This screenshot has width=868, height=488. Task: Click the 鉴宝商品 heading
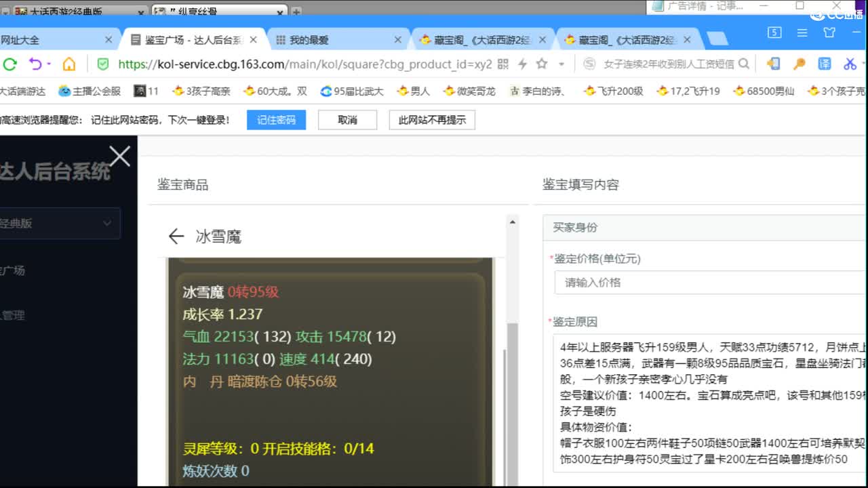coord(182,184)
